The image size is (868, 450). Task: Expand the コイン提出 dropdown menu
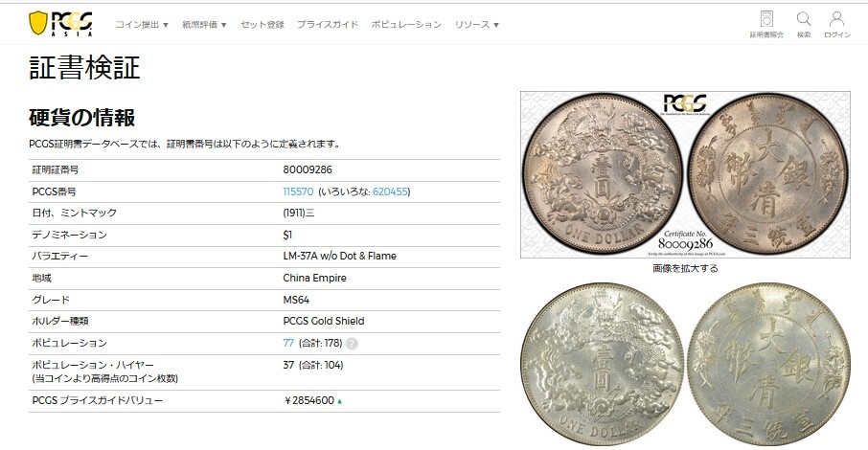[x=142, y=24]
